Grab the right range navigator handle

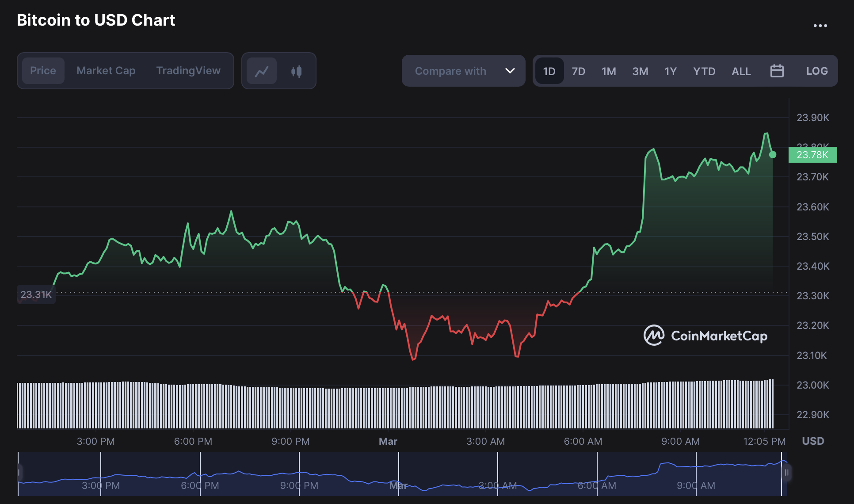(786, 473)
